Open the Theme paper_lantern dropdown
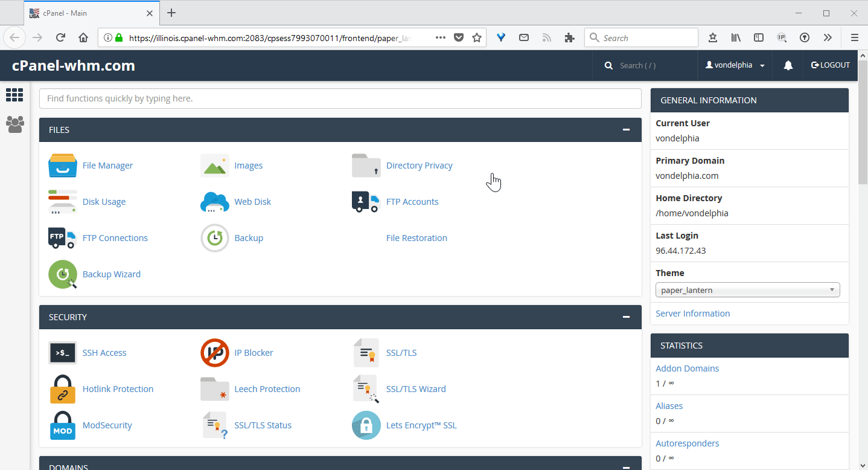 click(748, 290)
